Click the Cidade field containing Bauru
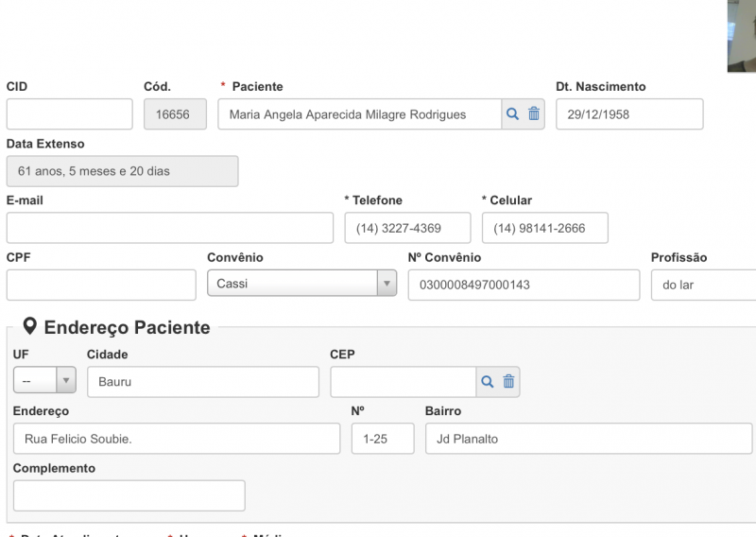Image resolution: width=756 pixels, height=537 pixels. pyautogui.click(x=202, y=382)
